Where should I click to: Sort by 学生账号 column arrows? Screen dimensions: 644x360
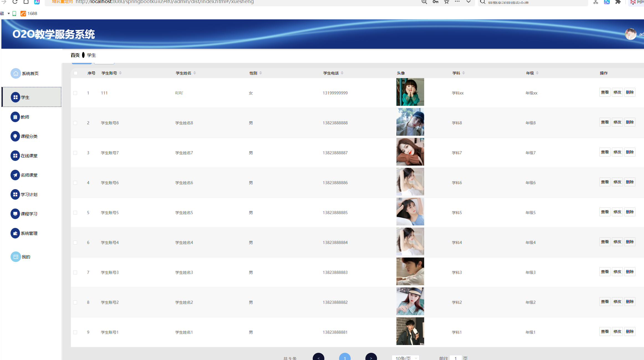[x=120, y=73]
